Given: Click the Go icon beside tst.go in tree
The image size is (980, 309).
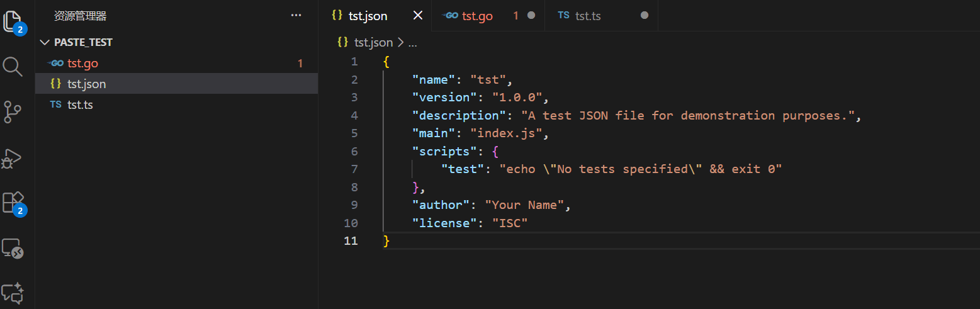Looking at the screenshot, I should pos(55,64).
